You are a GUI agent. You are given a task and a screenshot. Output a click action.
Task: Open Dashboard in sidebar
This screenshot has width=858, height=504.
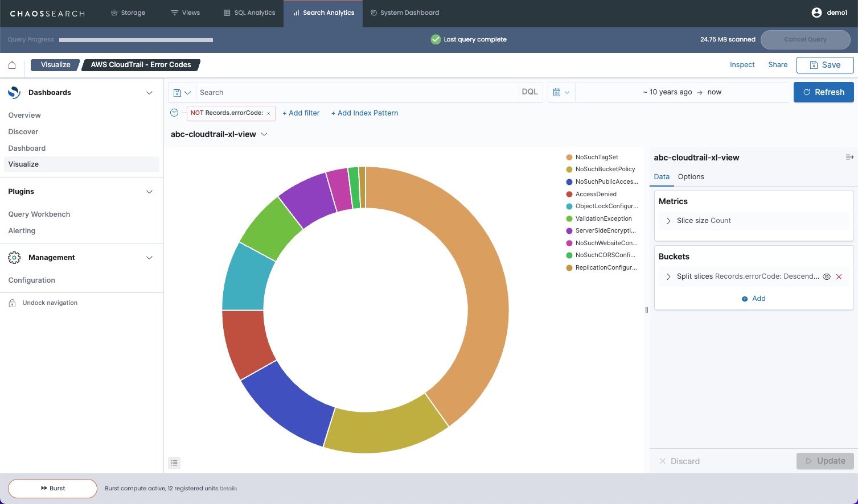pyautogui.click(x=27, y=148)
